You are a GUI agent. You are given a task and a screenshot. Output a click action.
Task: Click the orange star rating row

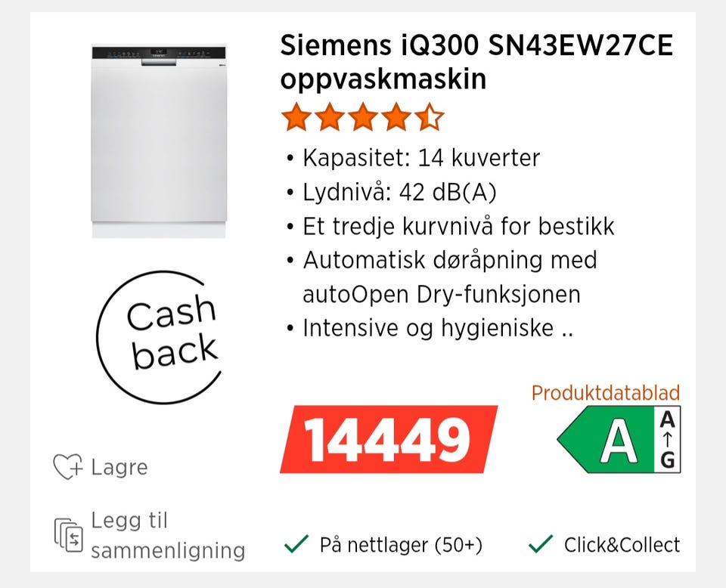click(362, 117)
